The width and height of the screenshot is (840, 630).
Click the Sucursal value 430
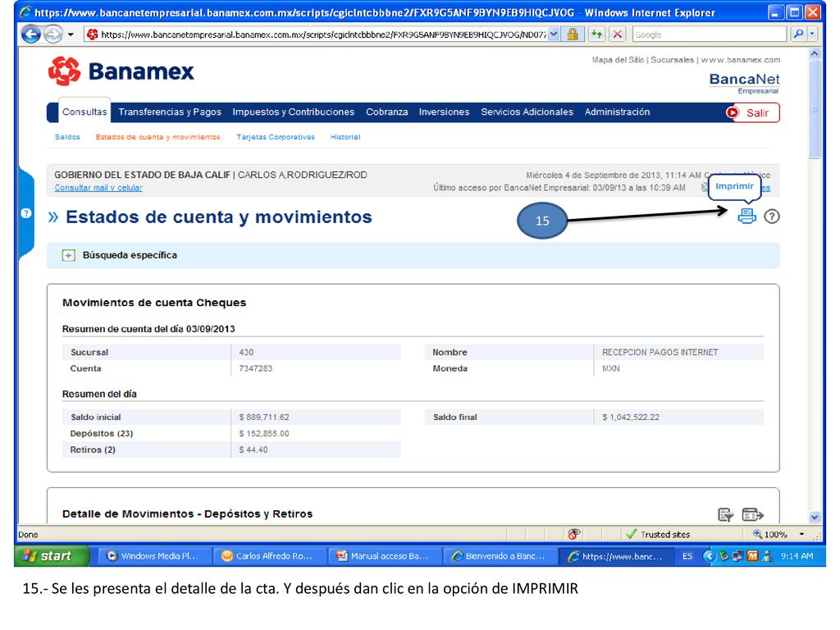[246, 353]
